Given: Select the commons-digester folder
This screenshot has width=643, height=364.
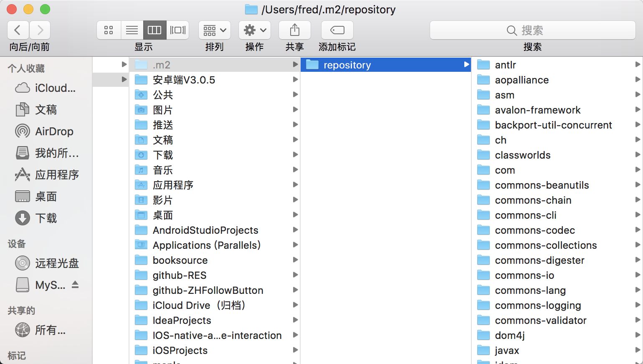Looking at the screenshot, I should pyautogui.click(x=557, y=260).
